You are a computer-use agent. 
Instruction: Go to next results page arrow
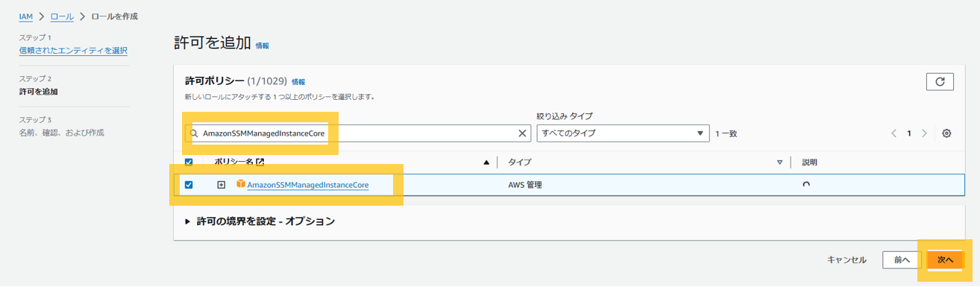pos(924,133)
